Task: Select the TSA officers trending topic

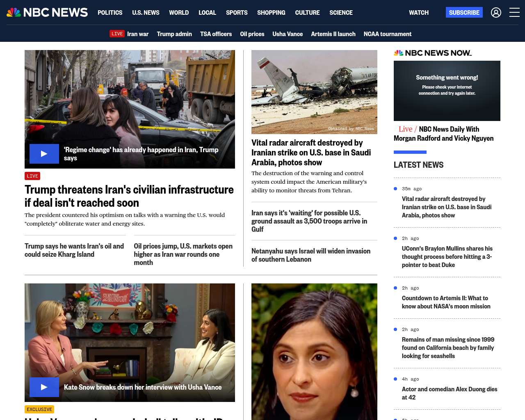Action: coord(216,34)
